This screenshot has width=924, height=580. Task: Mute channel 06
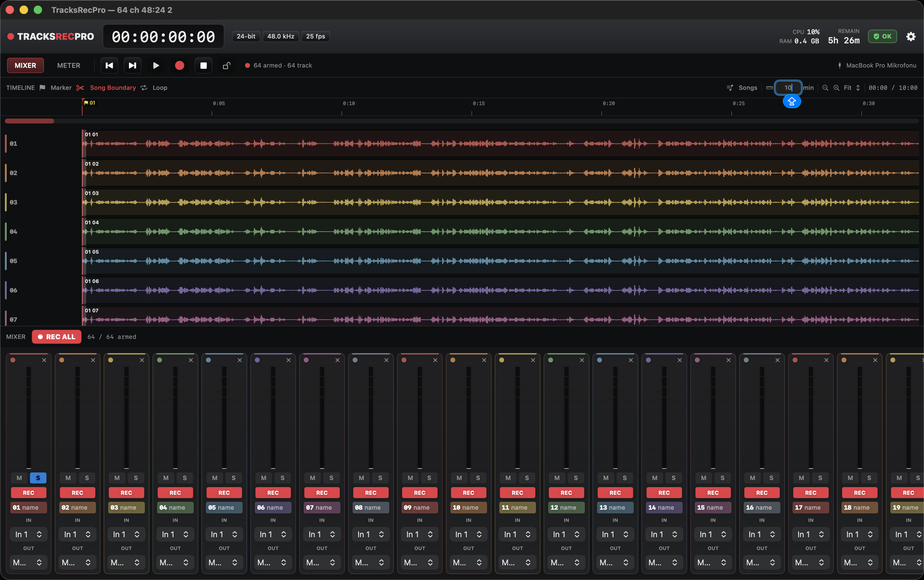point(263,478)
